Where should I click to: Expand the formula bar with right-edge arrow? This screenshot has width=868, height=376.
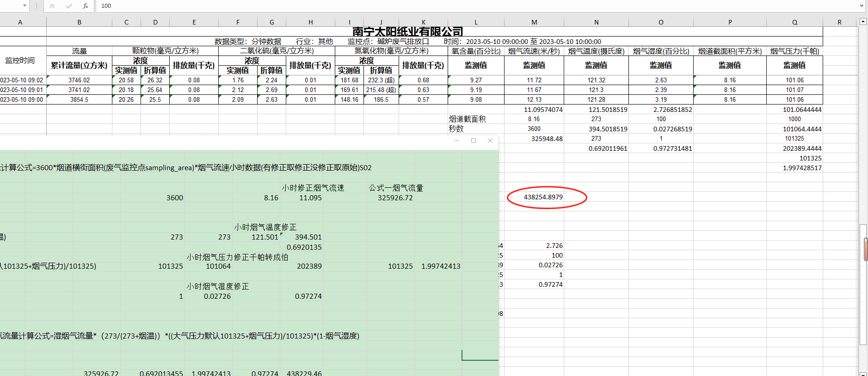[862, 6]
